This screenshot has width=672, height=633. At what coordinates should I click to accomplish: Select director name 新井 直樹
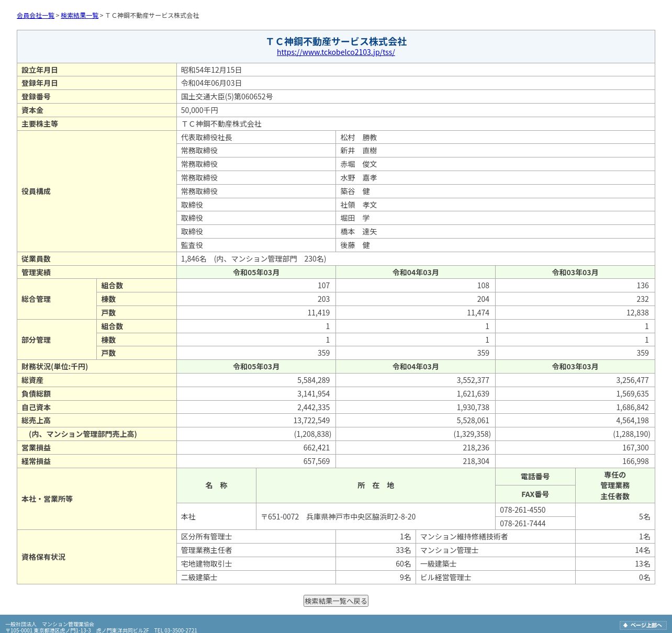359,151
